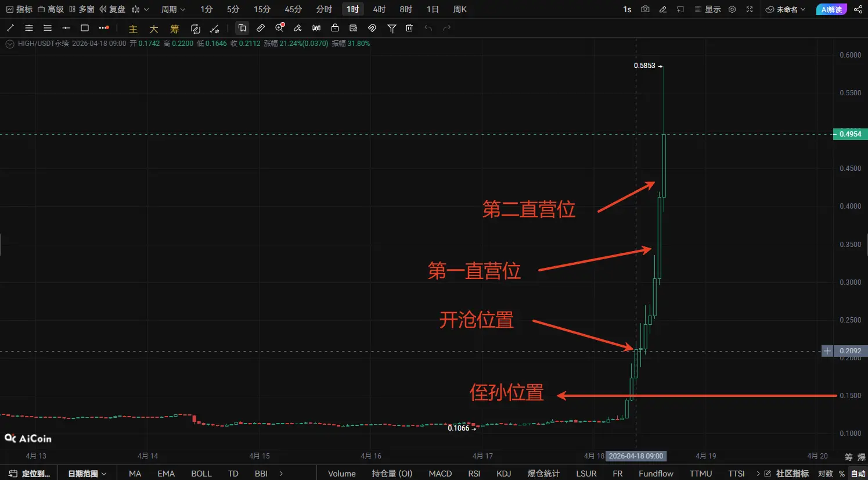Image resolution: width=868 pixels, height=480 pixels.
Task: Toggle the 自动 auto scale button
Action: (x=858, y=474)
